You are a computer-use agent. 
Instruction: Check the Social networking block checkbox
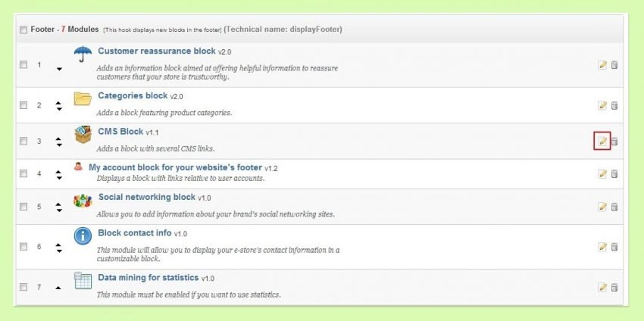point(23,206)
